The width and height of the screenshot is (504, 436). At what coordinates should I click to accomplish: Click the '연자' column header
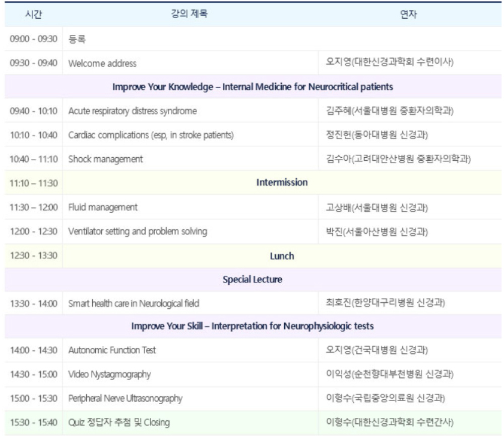click(408, 15)
